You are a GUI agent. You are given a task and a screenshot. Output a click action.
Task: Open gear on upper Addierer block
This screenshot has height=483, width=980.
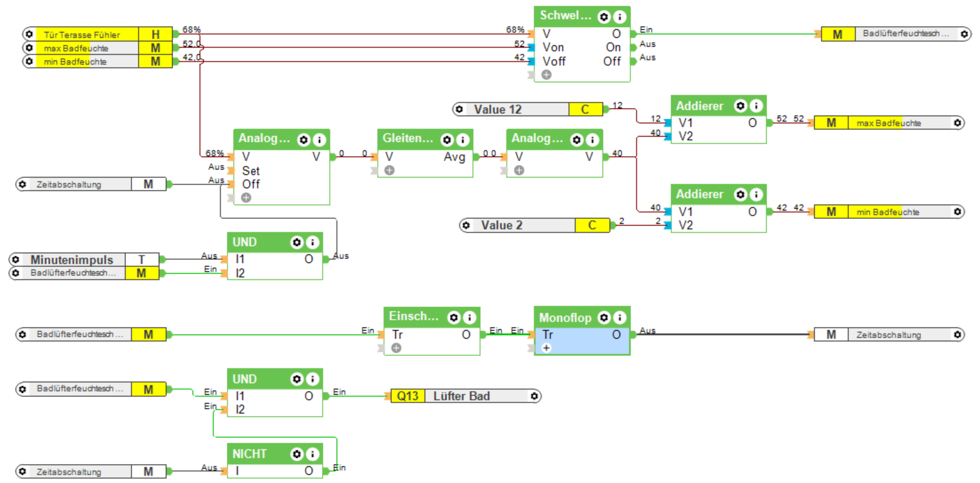(740, 106)
